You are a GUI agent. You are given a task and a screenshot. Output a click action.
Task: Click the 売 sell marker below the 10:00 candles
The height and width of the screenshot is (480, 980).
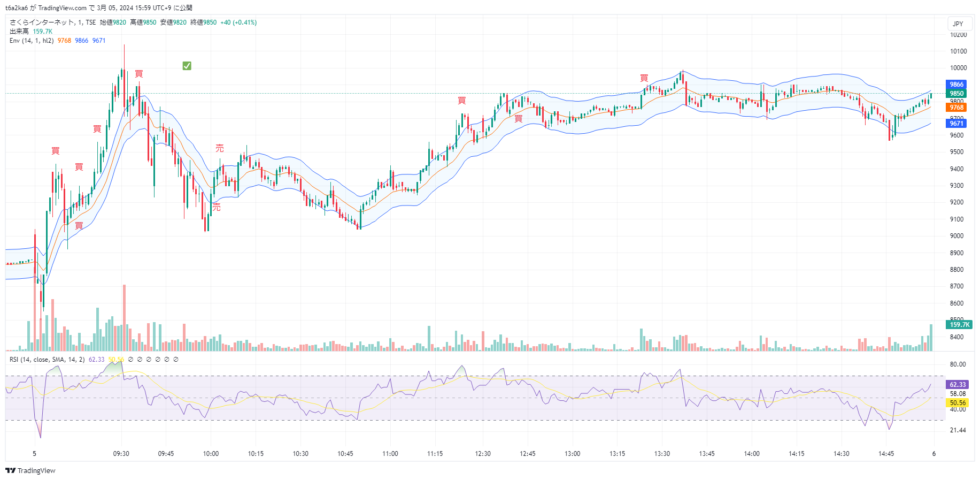pos(217,207)
